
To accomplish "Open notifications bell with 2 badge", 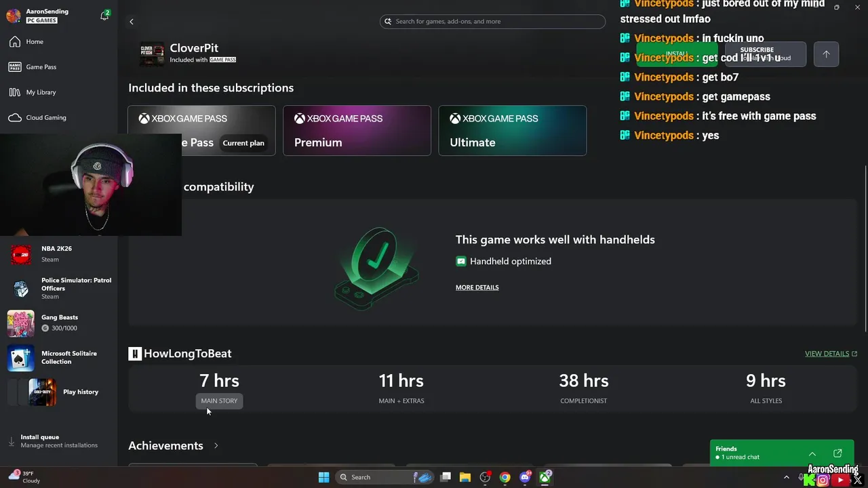I will pyautogui.click(x=104, y=15).
